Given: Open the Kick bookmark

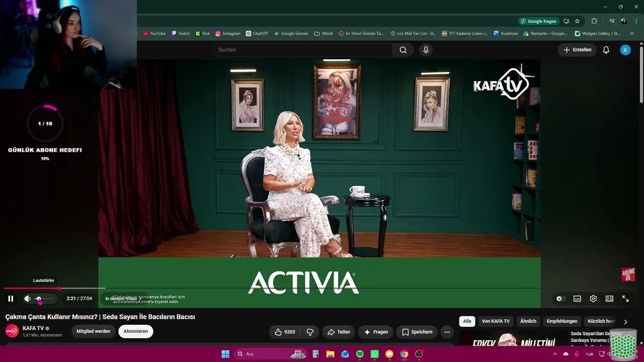Looking at the screenshot, I should [x=203, y=34].
